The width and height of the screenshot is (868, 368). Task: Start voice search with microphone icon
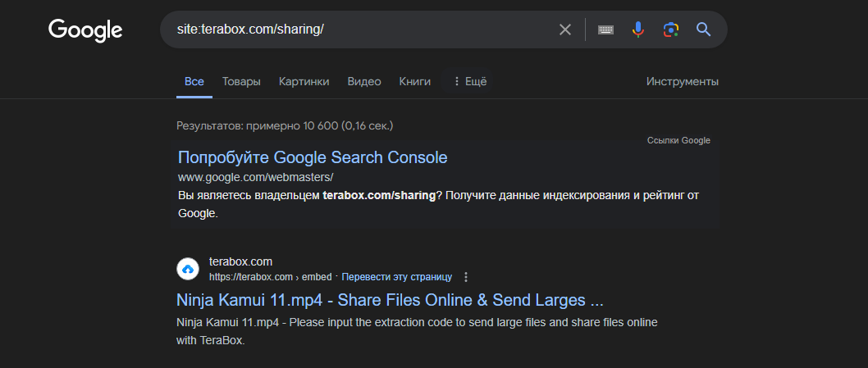click(638, 30)
